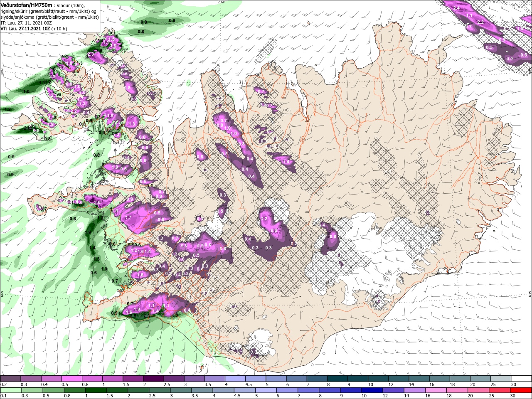Pick the darkest purple snow swatch at 2
The width and height of the screenshot is (532, 399).
[x=153, y=379]
